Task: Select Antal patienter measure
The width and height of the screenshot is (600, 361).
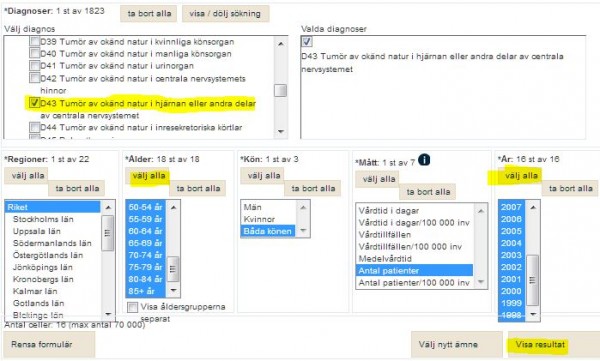Action: [415, 271]
